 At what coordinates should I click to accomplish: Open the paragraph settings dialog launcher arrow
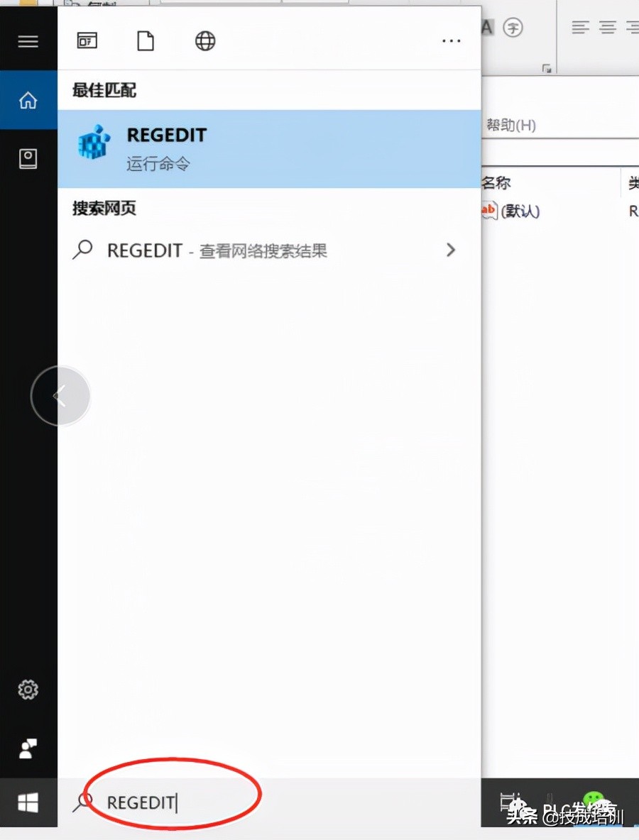[547, 67]
